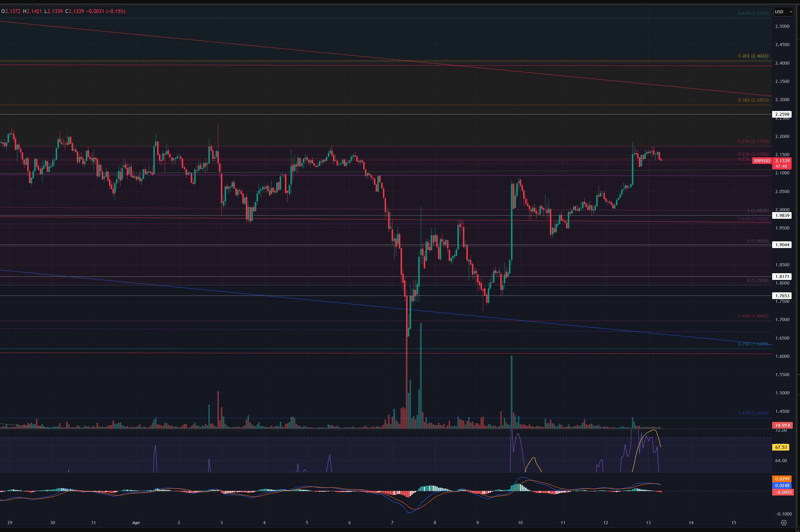The width and height of the screenshot is (800, 532).
Task: Click the yellow 67.53 RSI value label
Action: click(x=781, y=447)
